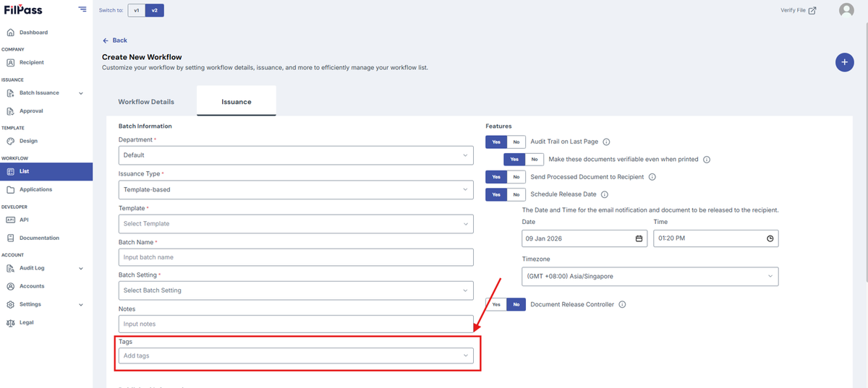Click the Time field showing 01:20 PM

click(x=716, y=238)
